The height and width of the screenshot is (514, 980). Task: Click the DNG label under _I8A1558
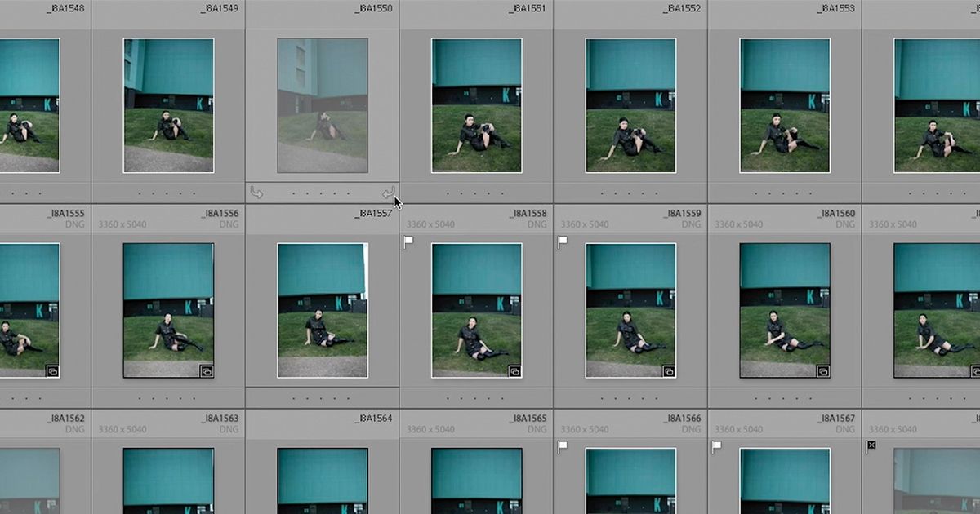click(538, 224)
